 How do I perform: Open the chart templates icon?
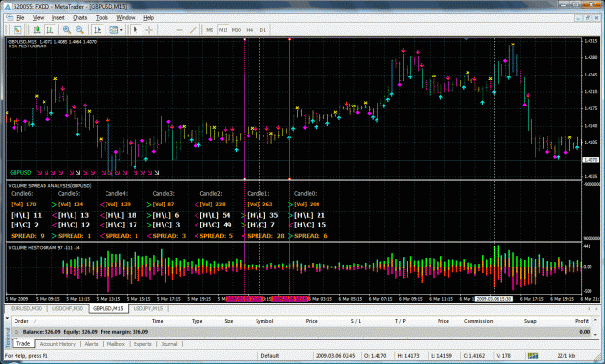113,30
